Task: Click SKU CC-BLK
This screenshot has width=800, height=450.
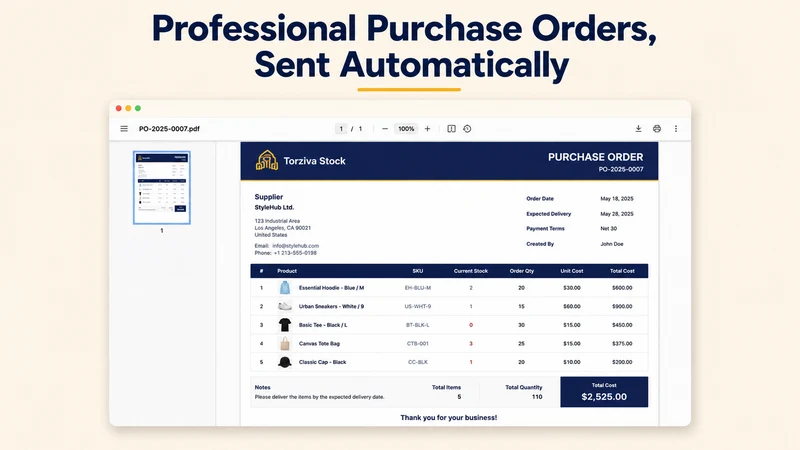Action: [418, 362]
